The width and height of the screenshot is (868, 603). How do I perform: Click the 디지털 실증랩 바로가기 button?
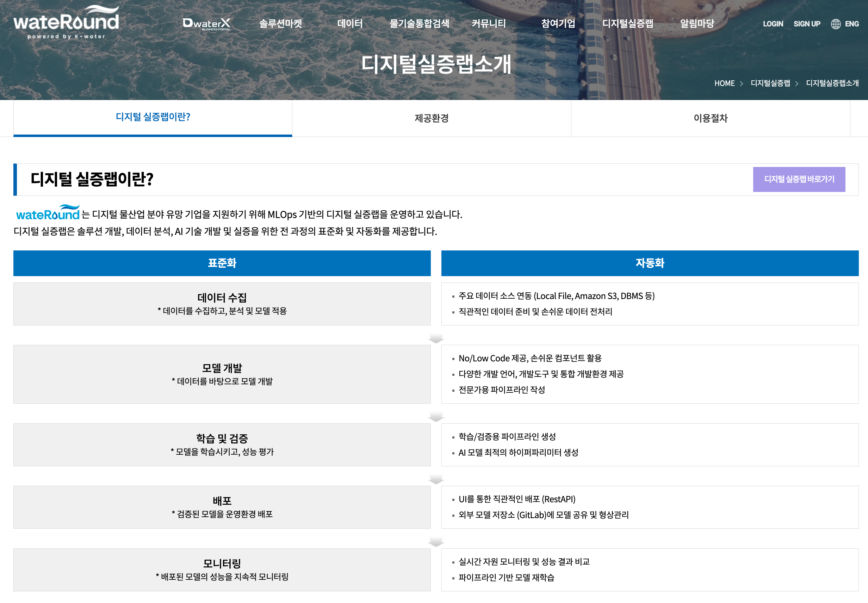(x=799, y=179)
